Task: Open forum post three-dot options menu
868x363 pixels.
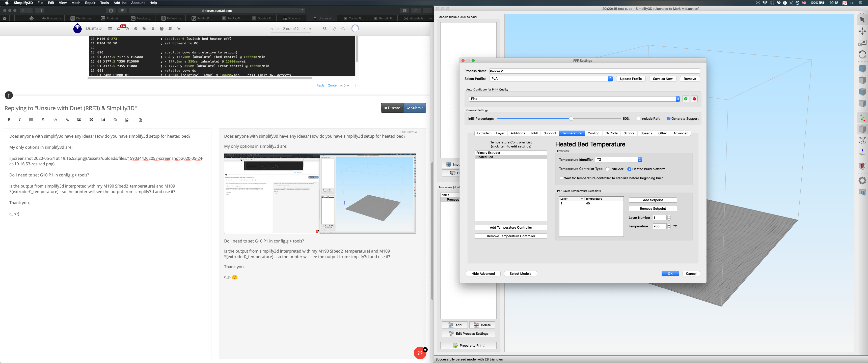Action: pos(356,85)
